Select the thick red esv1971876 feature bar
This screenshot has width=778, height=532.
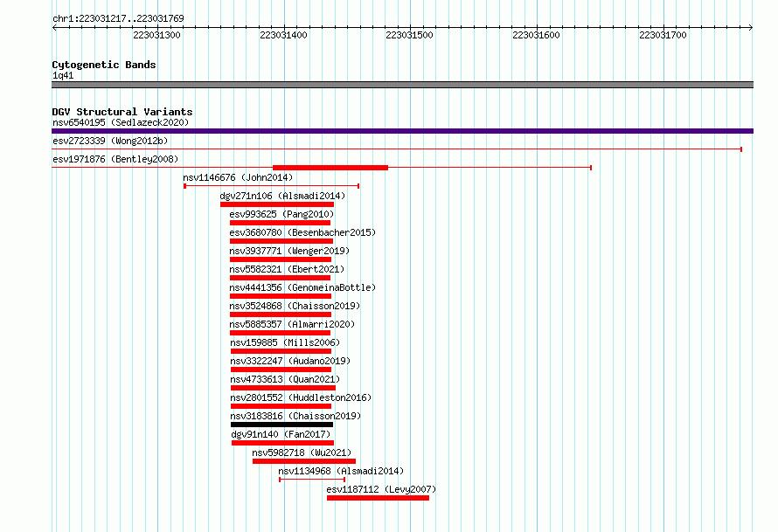tap(330, 168)
